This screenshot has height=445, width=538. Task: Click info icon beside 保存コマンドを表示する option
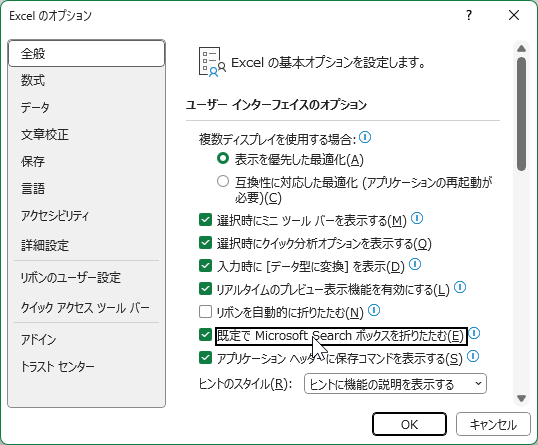[x=473, y=356]
